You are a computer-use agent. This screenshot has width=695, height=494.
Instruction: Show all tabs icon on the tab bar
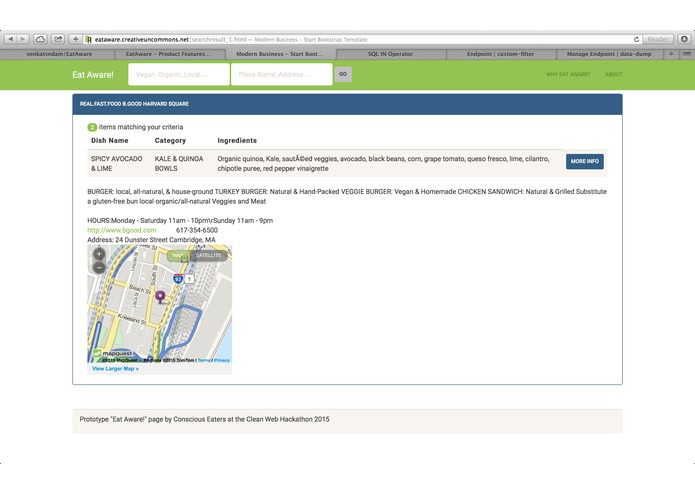click(687, 54)
